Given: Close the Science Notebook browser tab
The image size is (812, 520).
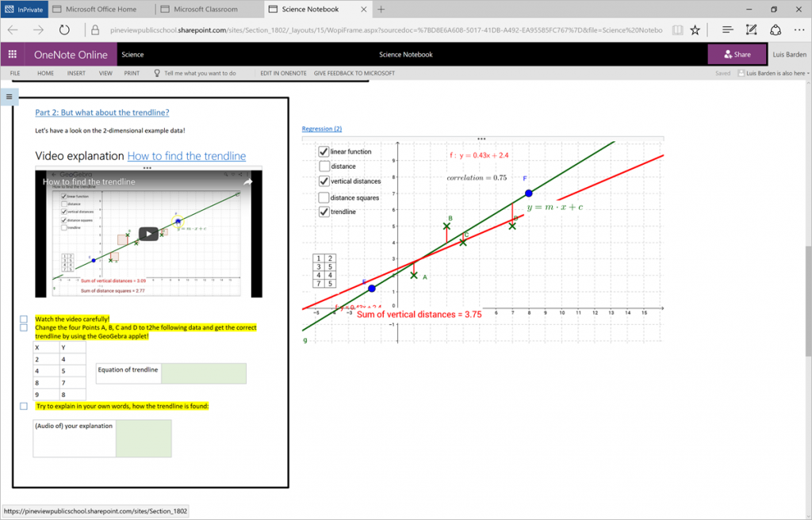Looking at the screenshot, I should click(363, 10).
